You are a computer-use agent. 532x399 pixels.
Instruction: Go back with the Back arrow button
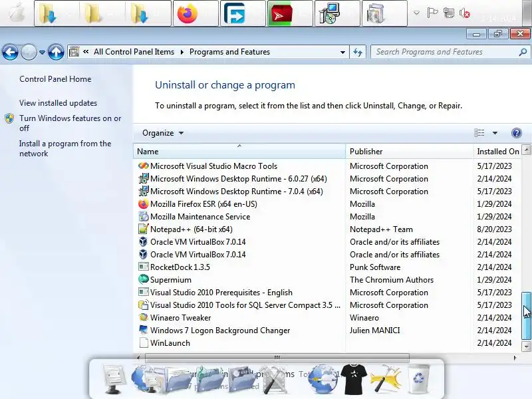(x=10, y=53)
